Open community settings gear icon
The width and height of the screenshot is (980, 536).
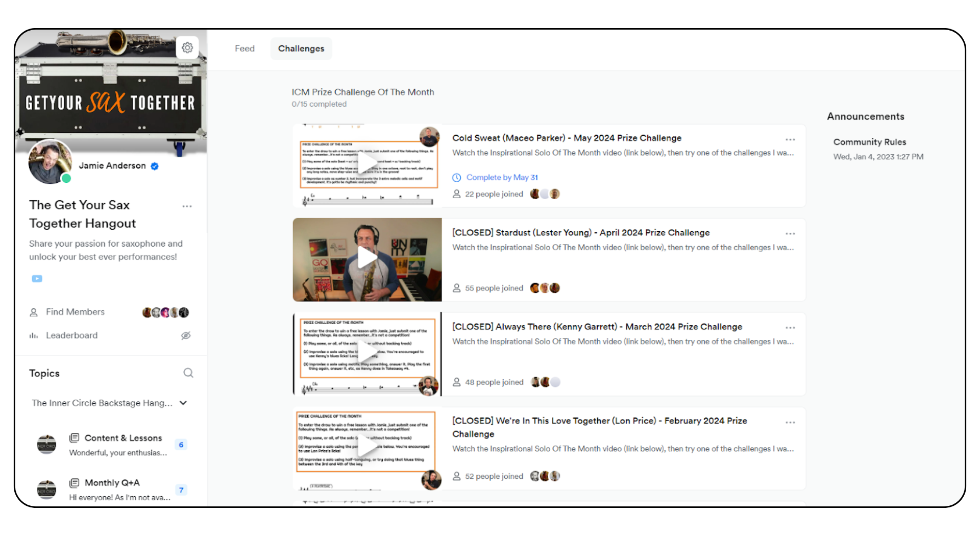[x=187, y=47]
